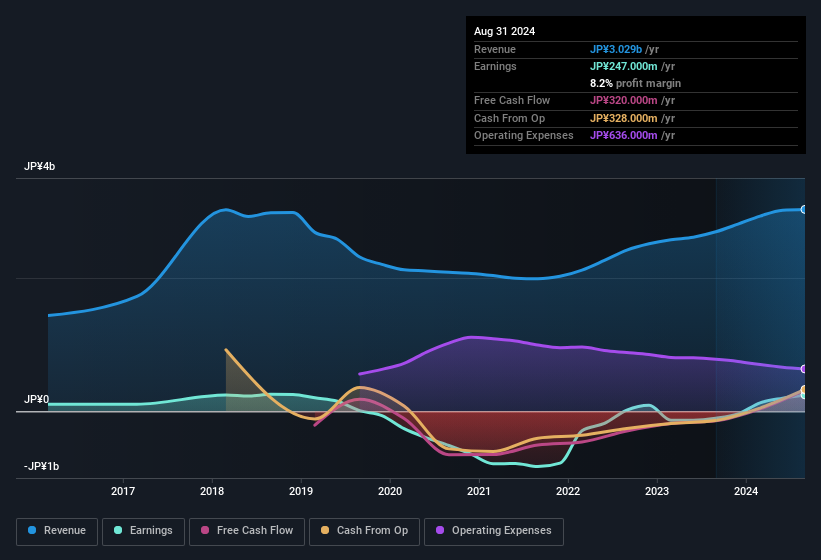The image size is (821, 560).
Task: Toggle the Earnings series label in legend
Action: coord(151,531)
